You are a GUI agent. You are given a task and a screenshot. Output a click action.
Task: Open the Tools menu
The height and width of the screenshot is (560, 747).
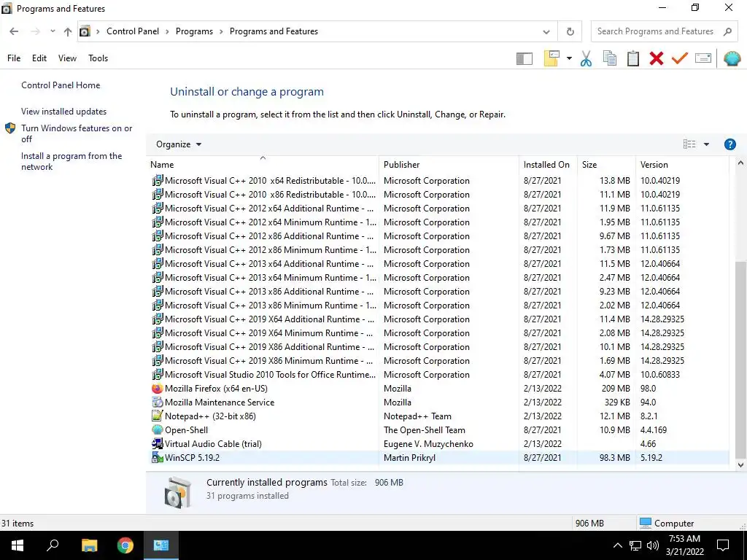tap(98, 58)
